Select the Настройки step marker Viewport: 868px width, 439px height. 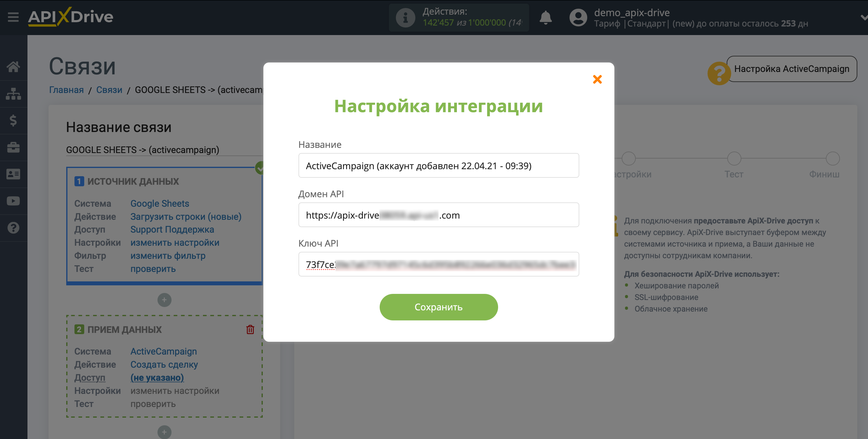coord(628,159)
